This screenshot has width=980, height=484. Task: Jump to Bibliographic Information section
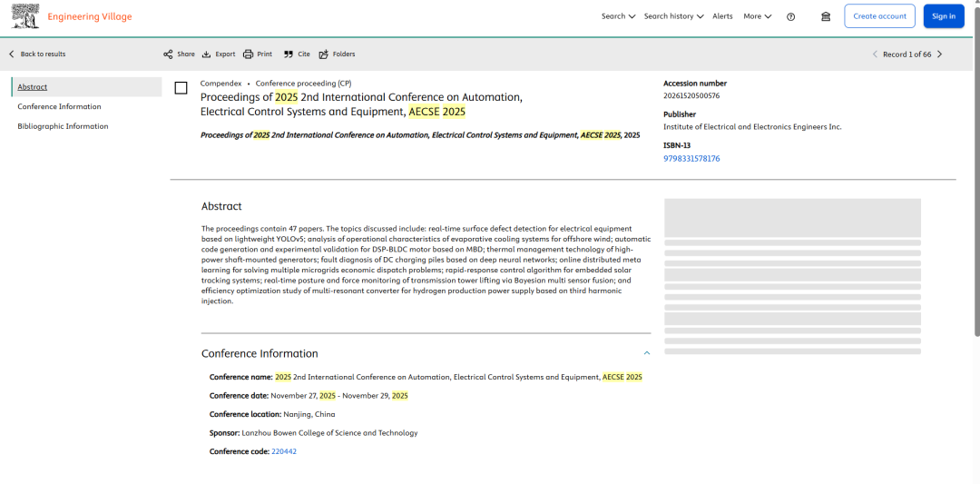click(63, 126)
